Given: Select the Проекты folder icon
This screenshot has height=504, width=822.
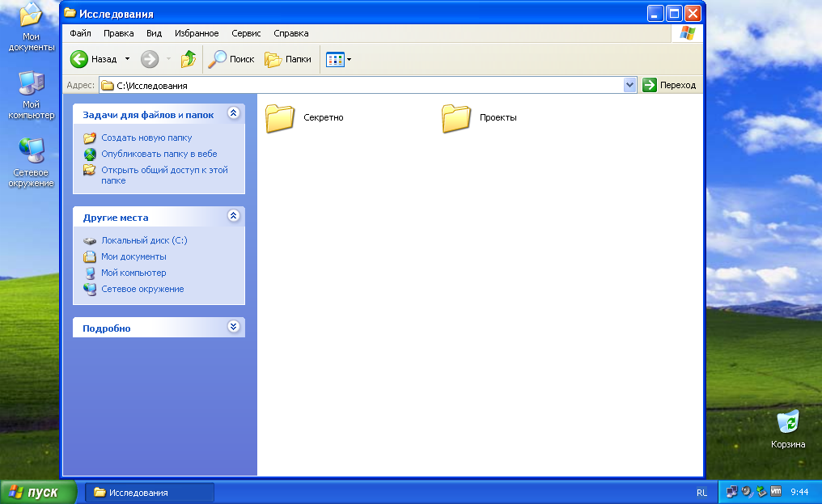Looking at the screenshot, I should pos(456,118).
